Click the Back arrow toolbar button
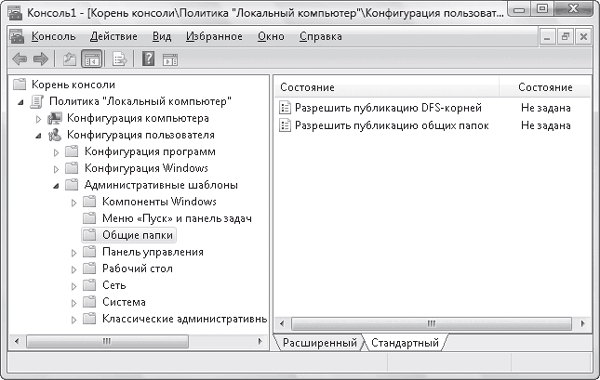The height and width of the screenshot is (380, 600). tap(20, 59)
